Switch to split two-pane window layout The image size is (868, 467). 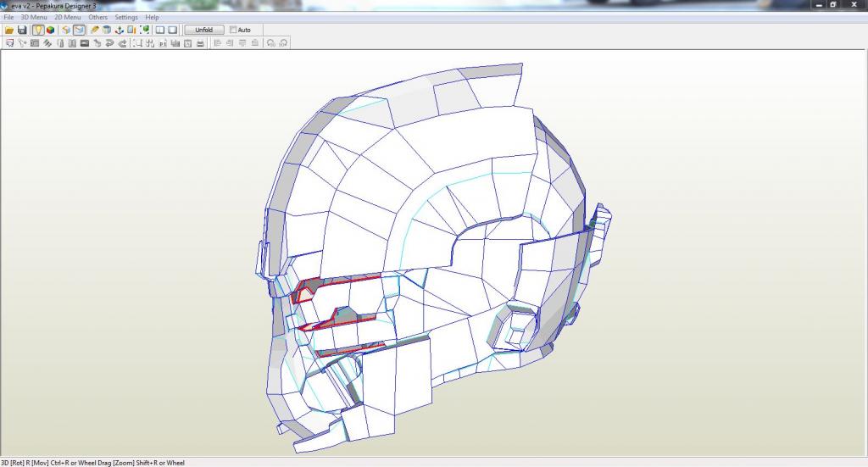[x=160, y=30]
